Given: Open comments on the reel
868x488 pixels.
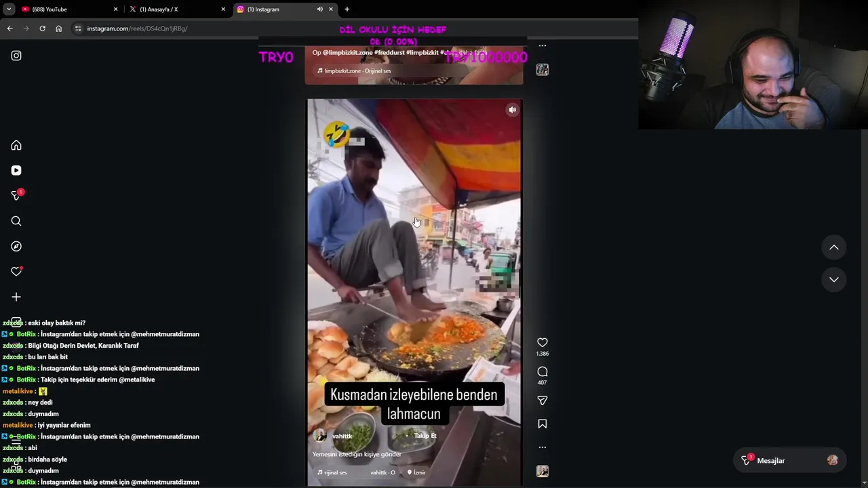Looking at the screenshot, I should pyautogui.click(x=542, y=371).
